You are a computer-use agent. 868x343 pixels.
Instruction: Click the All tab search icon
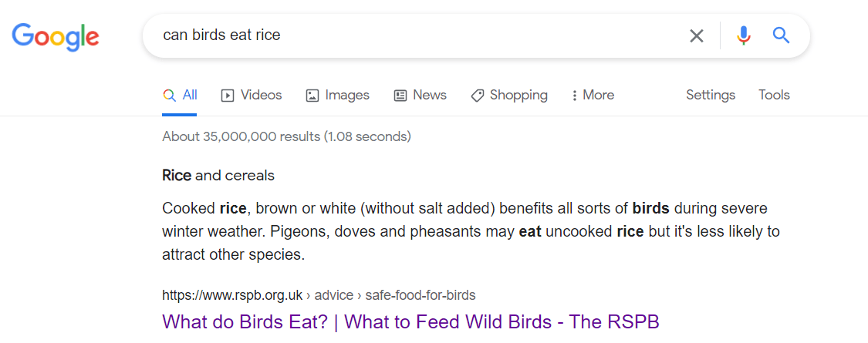[x=169, y=95]
